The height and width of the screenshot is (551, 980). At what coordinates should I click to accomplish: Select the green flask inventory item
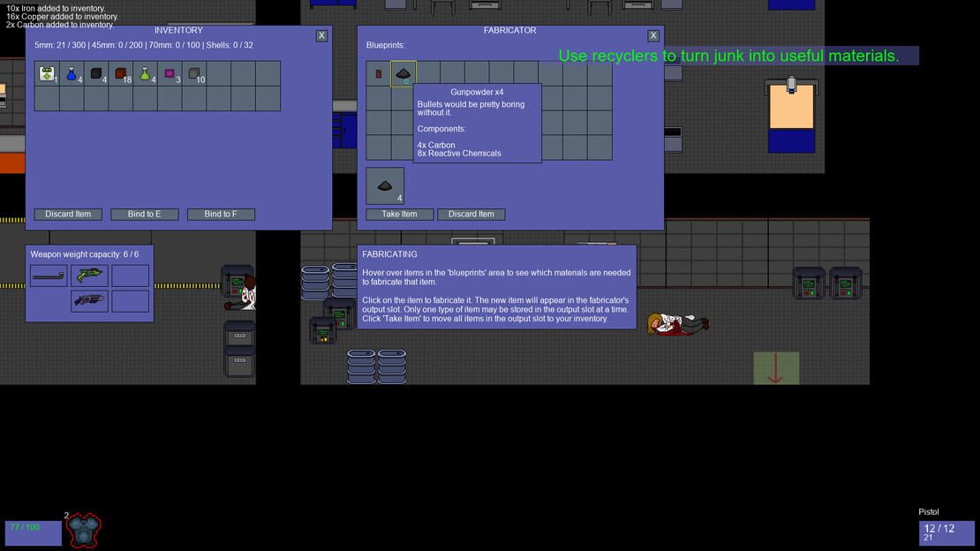145,74
